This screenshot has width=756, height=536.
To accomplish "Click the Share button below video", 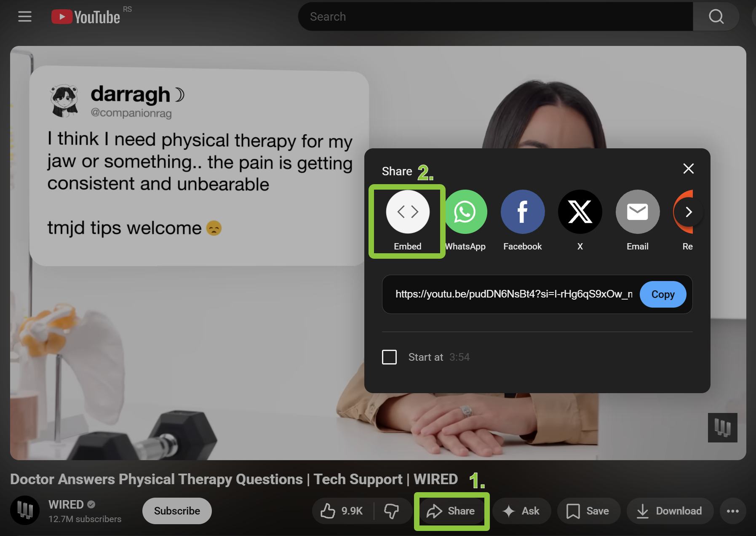I will click(x=451, y=511).
